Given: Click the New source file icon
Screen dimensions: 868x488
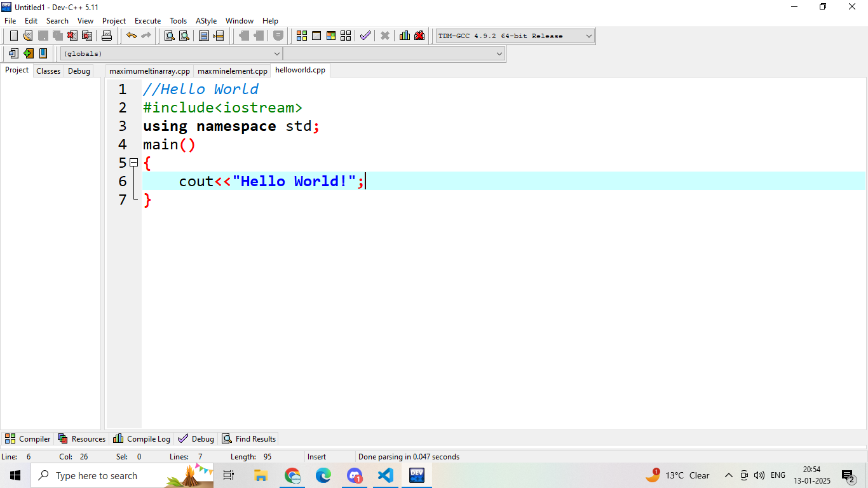Looking at the screenshot, I should [x=13, y=36].
